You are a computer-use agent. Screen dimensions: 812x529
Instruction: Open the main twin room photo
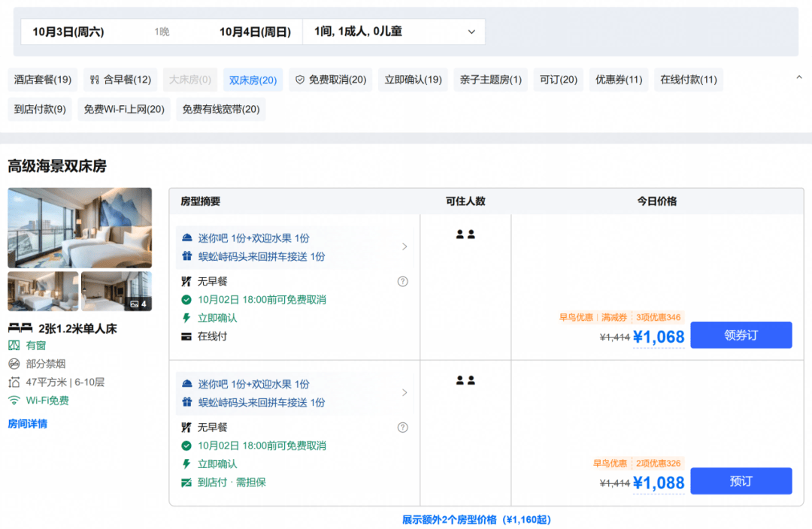tap(80, 228)
